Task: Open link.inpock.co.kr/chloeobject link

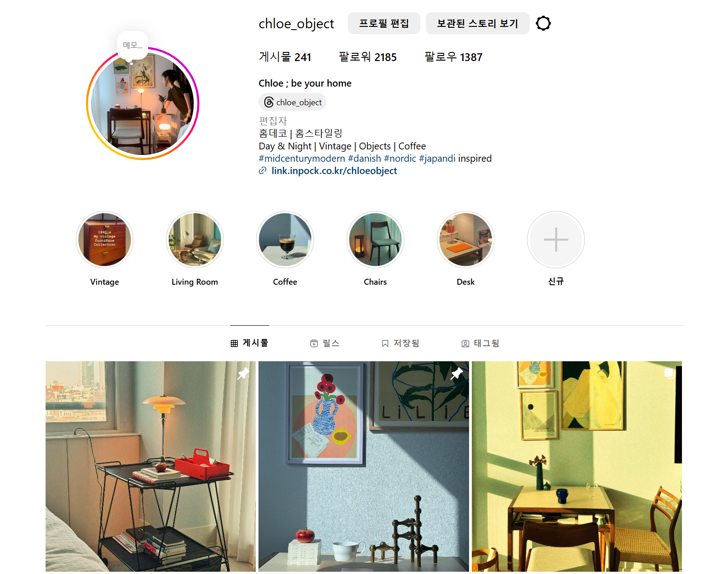Action: pos(334,171)
